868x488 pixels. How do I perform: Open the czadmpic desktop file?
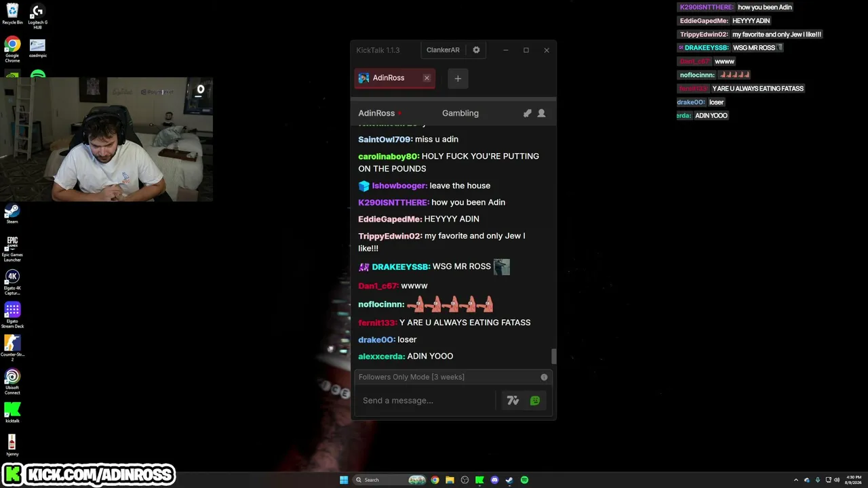(37, 48)
